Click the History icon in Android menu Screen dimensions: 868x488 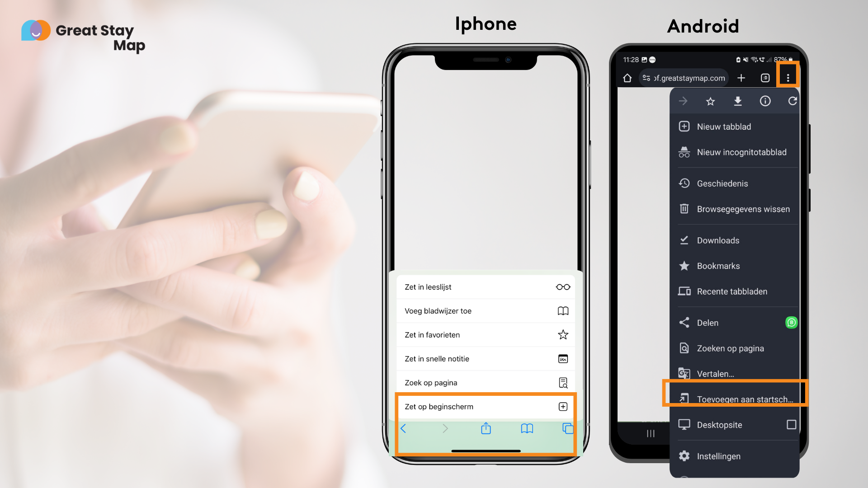(x=684, y=183)
